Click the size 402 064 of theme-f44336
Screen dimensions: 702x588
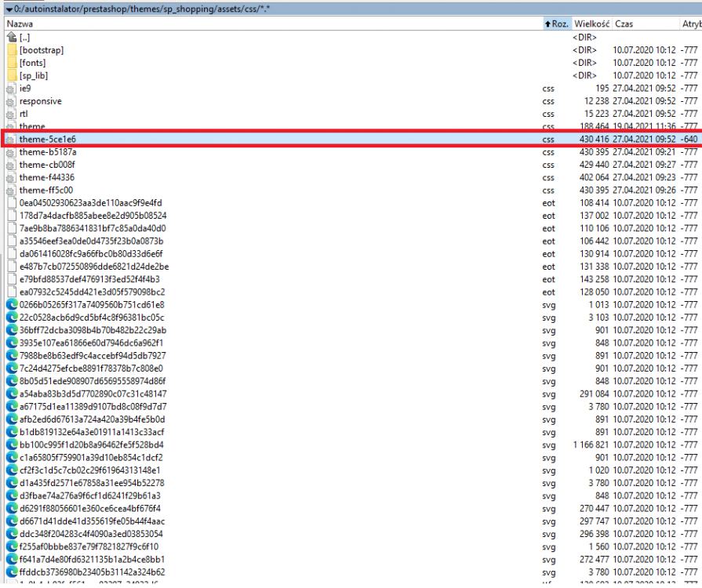coord(594,178)
